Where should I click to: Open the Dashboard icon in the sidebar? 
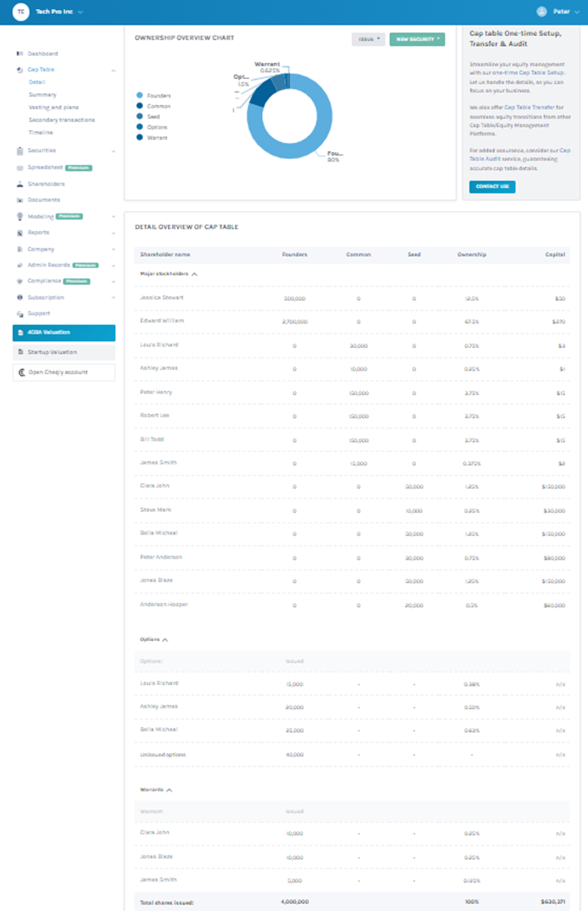19,54
